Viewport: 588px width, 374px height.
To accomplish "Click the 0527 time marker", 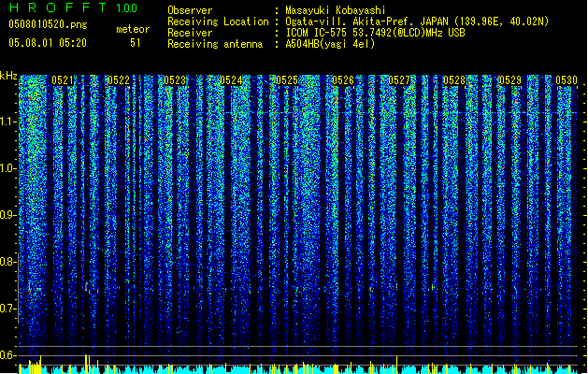I will (x=399, y=80).
